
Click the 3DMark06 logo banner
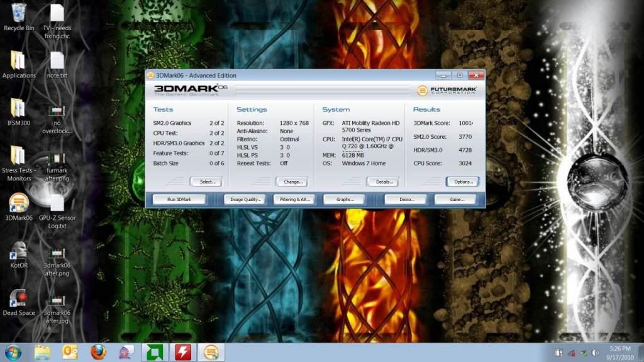[190, 90]
